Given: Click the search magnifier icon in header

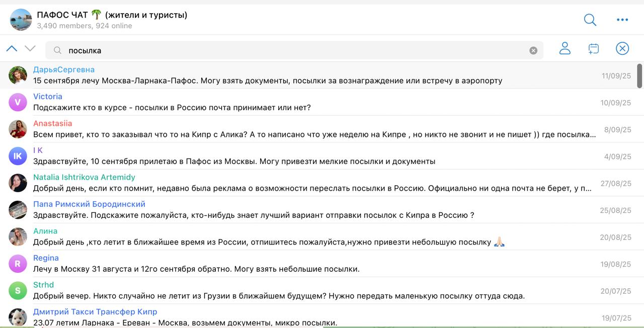Looking at the screenshot, I should pos(590,20).
